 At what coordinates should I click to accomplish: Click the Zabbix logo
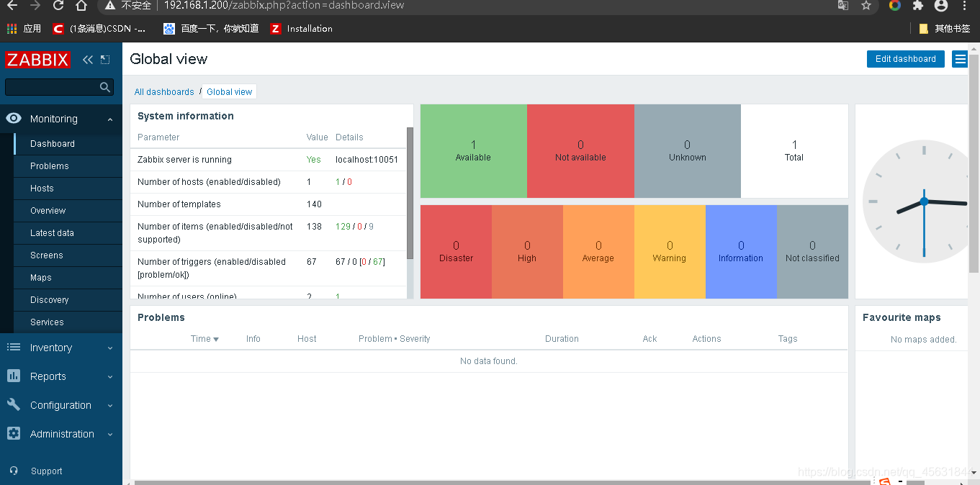tap(37, 60)
